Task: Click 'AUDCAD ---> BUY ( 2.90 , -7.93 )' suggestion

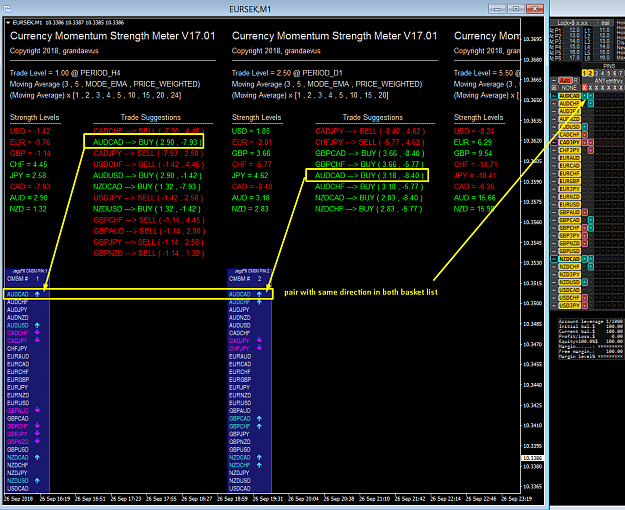Action: coord(147,142)
